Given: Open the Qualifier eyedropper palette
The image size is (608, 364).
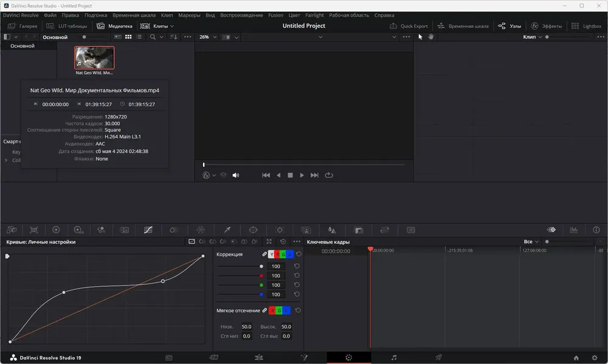Looking at the screenshot, I should (227, 230).
